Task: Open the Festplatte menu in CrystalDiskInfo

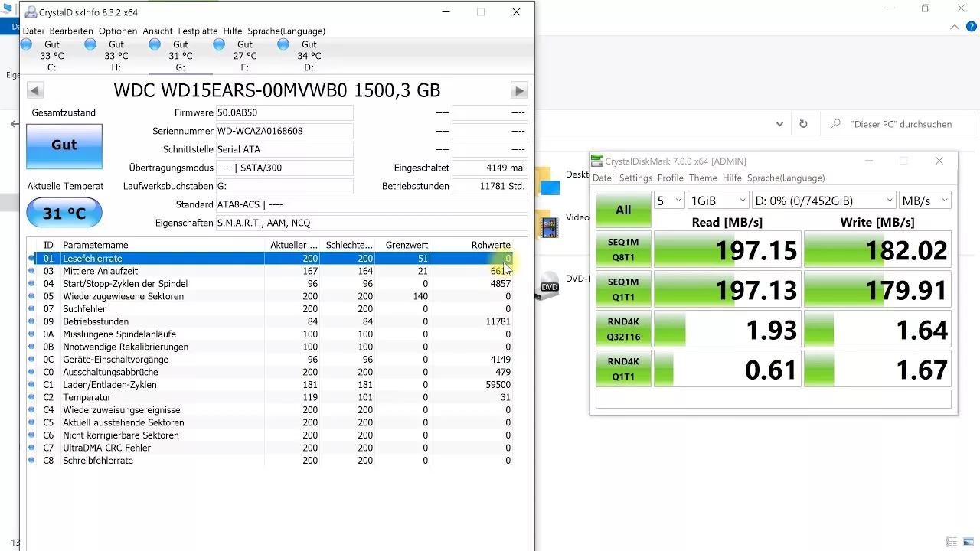Action: (197, 31)
